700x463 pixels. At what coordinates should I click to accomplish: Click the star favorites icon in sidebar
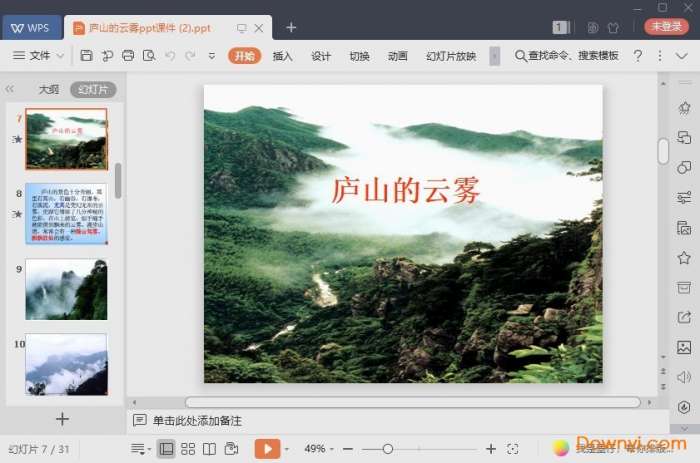point(684,258)
